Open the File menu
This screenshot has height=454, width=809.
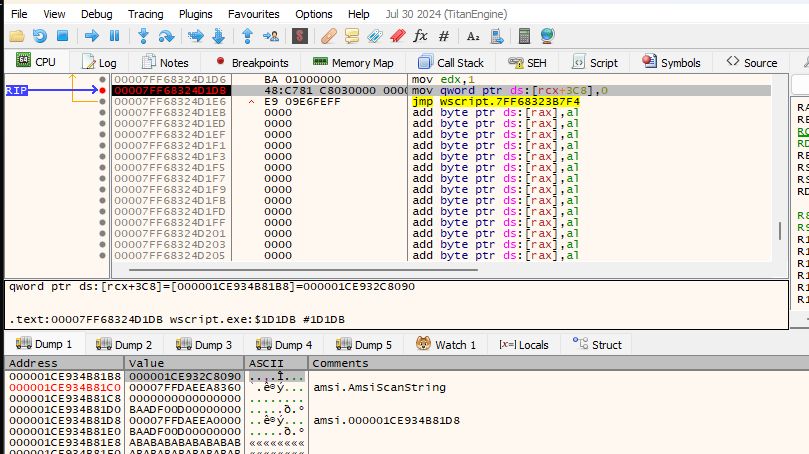click(x=19, y=14)
